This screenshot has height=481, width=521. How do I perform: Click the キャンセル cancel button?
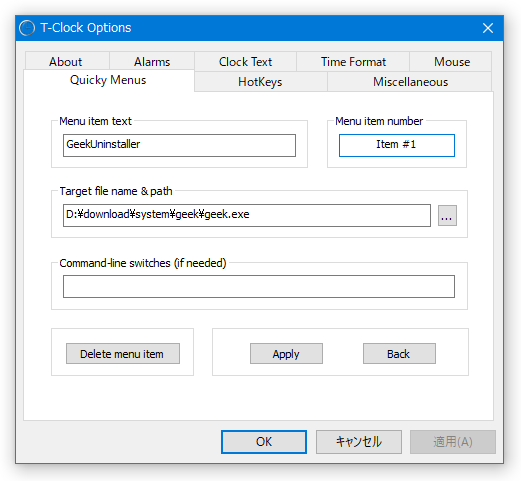click(359, 442)
